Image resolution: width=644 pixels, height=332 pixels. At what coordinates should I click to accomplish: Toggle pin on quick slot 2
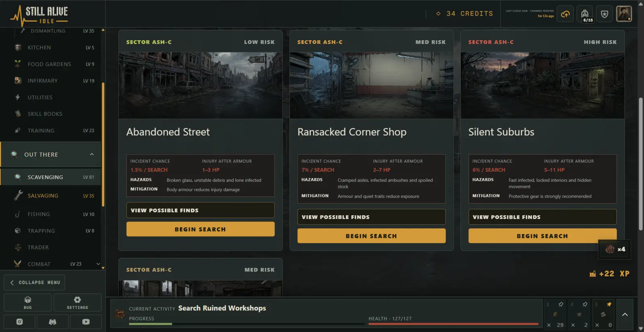[x=585, y=304]
